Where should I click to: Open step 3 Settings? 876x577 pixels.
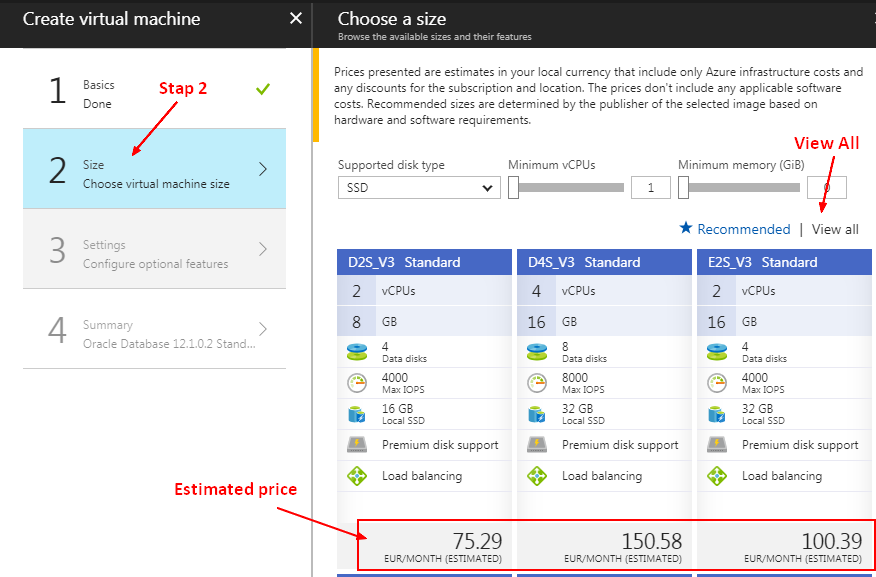click(x=154, y=249)
